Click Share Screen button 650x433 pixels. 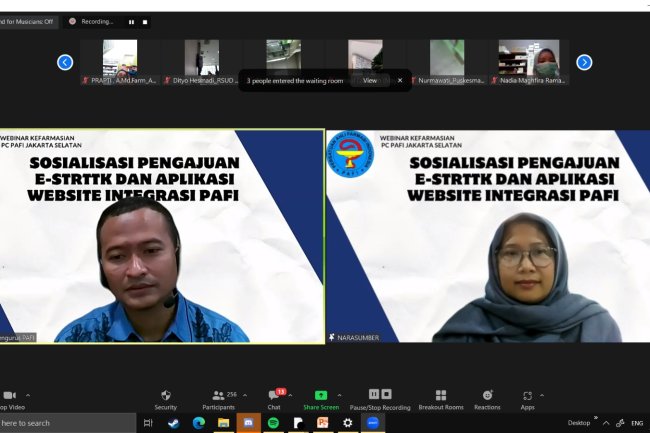[x=321, y=400]
